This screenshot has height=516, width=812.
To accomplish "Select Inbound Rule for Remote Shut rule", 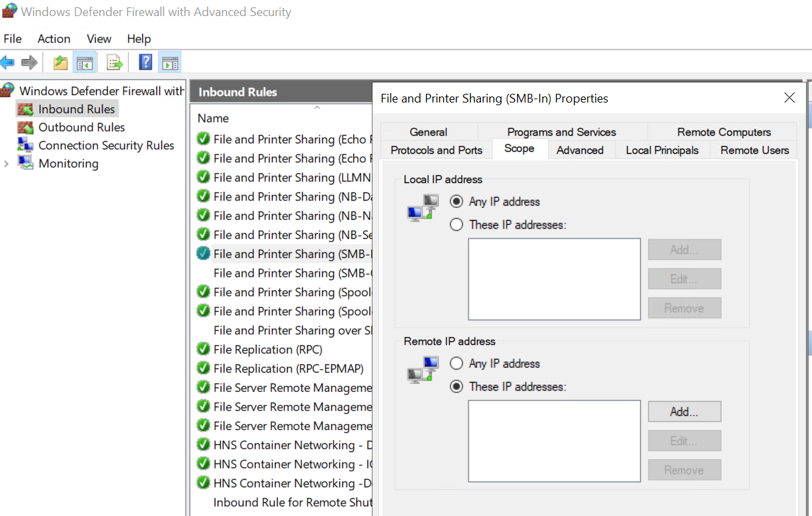I will [x=292, y=502].
